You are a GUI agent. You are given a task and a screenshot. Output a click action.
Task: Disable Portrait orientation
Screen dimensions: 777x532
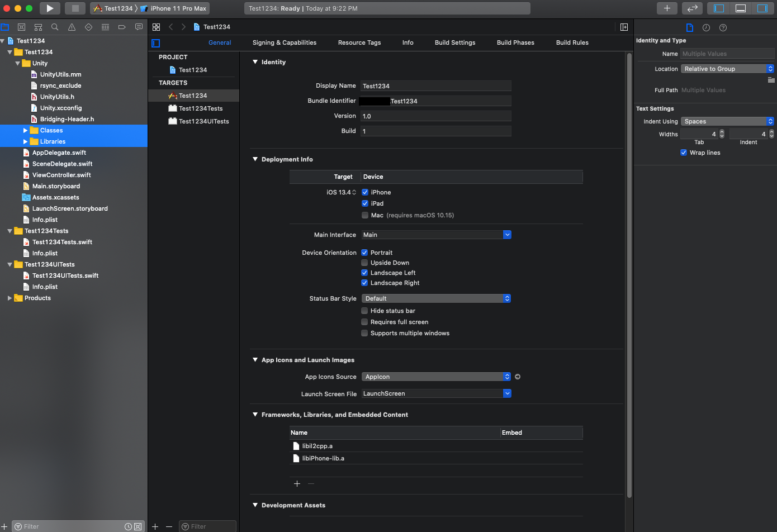pos(364,253)
